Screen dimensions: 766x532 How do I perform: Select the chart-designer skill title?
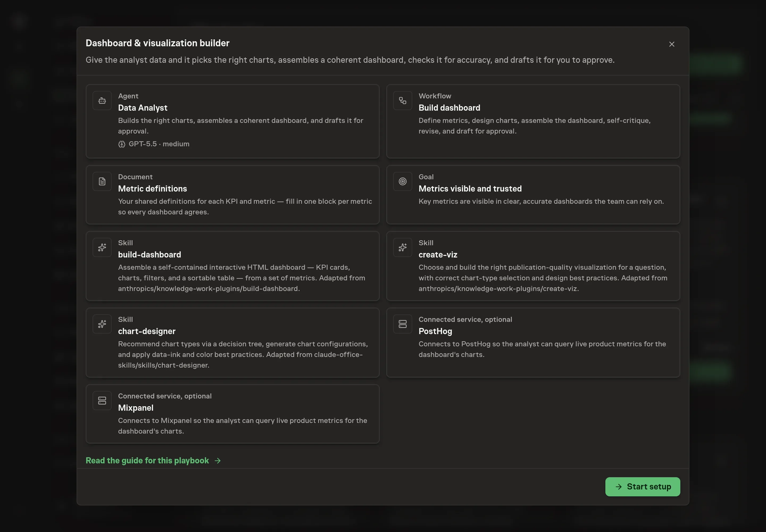click(147, 331)
